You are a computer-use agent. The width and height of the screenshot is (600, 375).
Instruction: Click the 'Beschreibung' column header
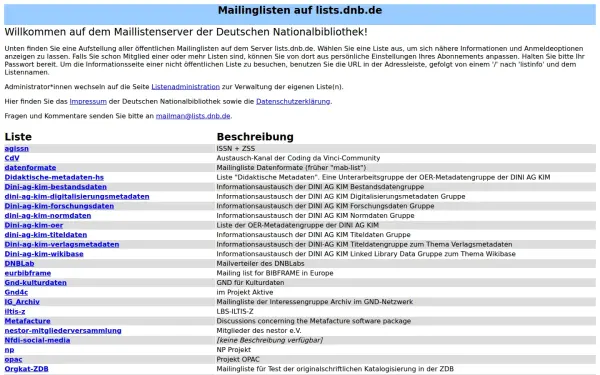(x=255, y=137)
